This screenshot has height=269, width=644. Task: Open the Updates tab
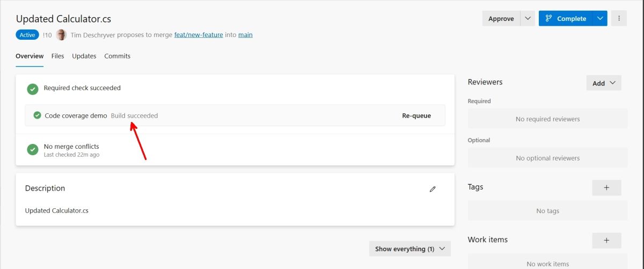pyautogui.click(x=84, y=56)
